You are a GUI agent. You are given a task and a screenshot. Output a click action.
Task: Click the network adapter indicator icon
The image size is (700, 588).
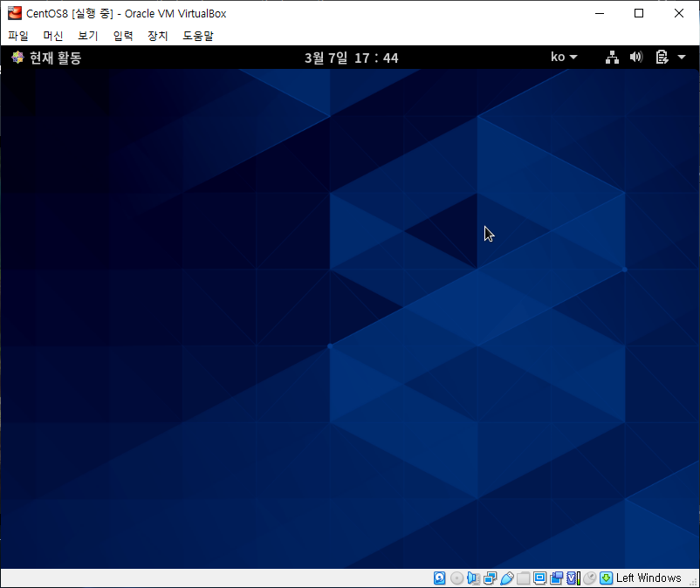(490, 578)
